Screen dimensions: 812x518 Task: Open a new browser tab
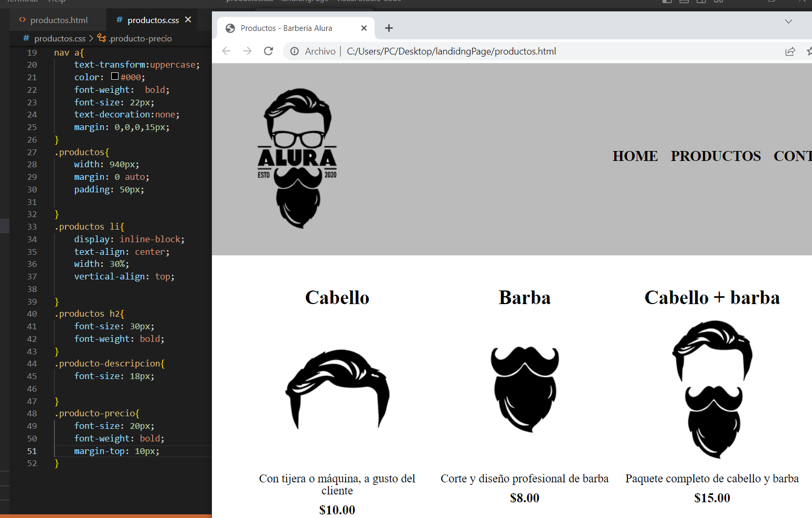click(389, 28)
